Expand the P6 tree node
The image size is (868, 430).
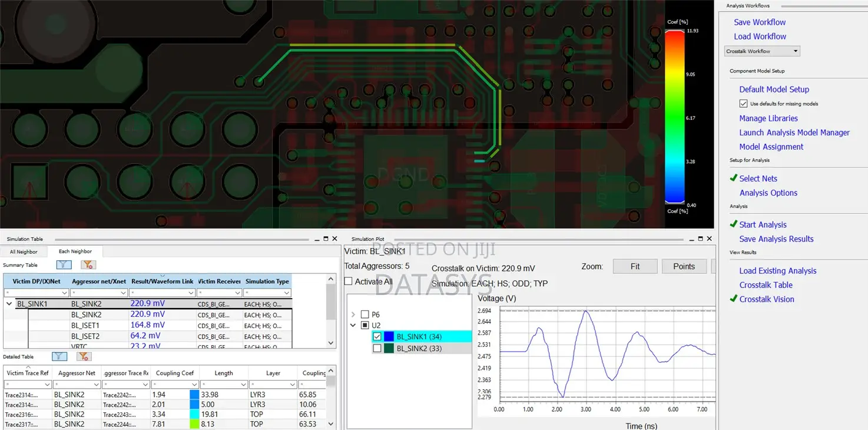(353, 315)
